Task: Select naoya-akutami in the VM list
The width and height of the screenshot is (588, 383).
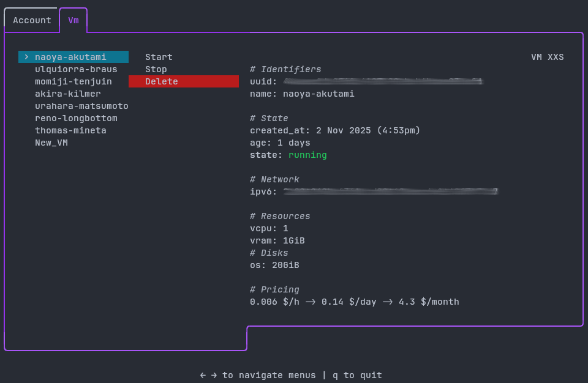Action: [70, 57]
